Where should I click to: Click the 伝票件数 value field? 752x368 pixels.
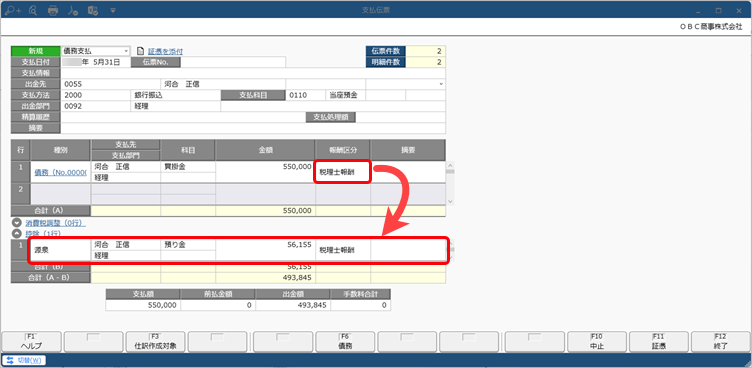click(x=425, y=51)
